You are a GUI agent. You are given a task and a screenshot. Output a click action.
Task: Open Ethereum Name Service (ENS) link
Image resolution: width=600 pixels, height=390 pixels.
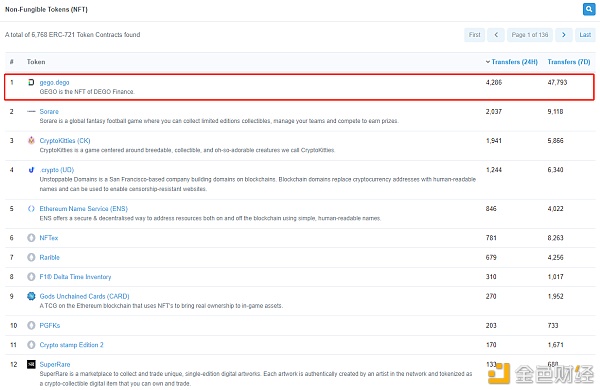point(83,209)
